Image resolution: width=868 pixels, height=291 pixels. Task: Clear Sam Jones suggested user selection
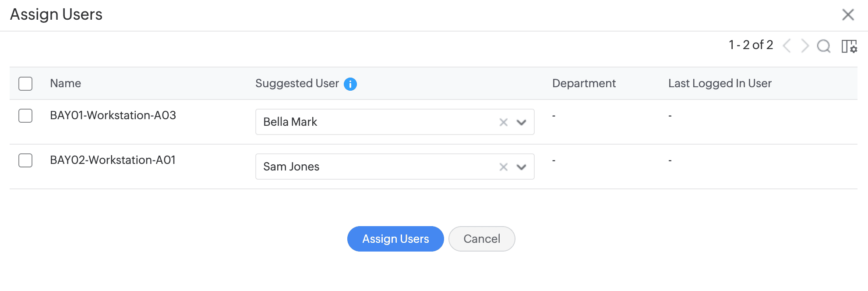point(504,167)
